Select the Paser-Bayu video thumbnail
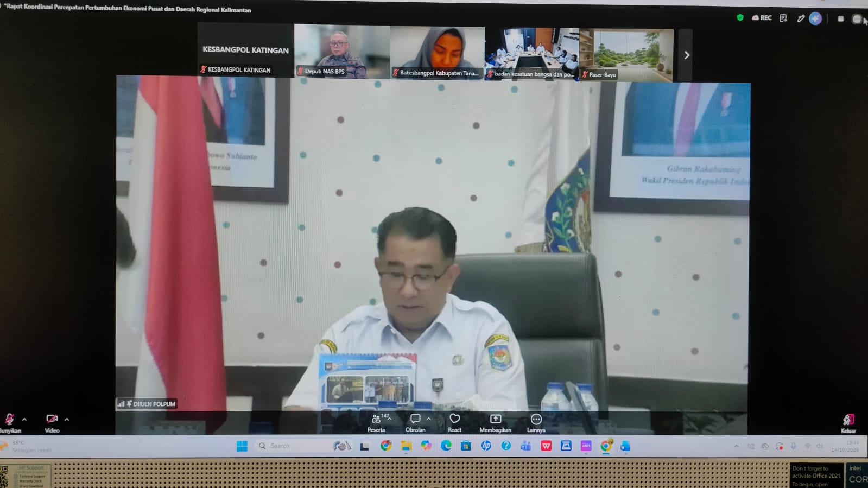Image resolution: width=868 pixels, height=488 pixels. (626, 55)
